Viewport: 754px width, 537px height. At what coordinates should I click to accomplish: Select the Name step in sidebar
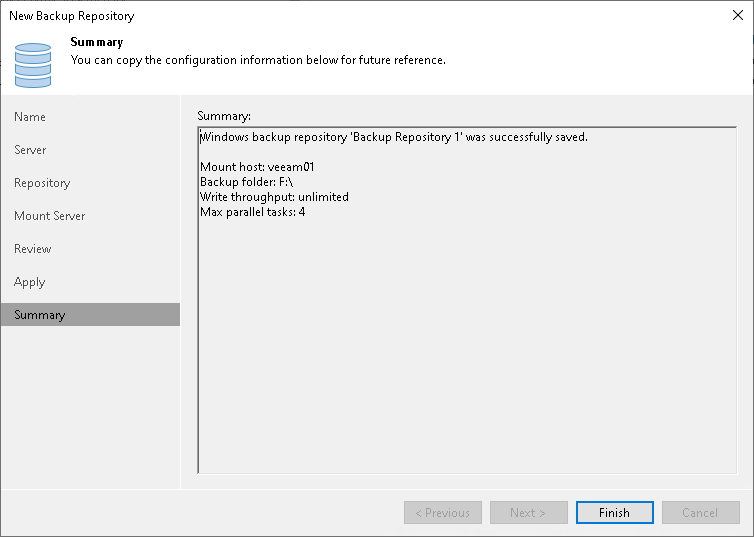[x=30, y=117]
